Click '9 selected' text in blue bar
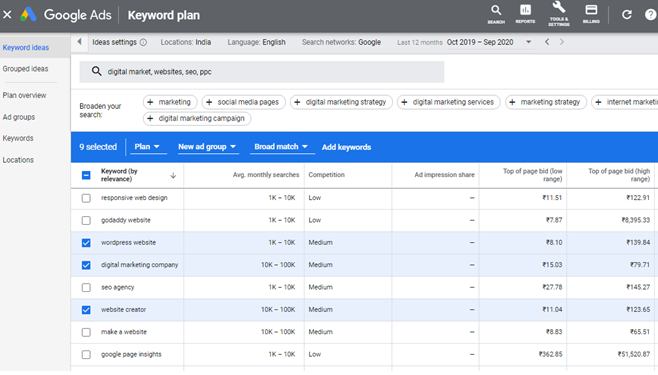 [x=98, y=147]
